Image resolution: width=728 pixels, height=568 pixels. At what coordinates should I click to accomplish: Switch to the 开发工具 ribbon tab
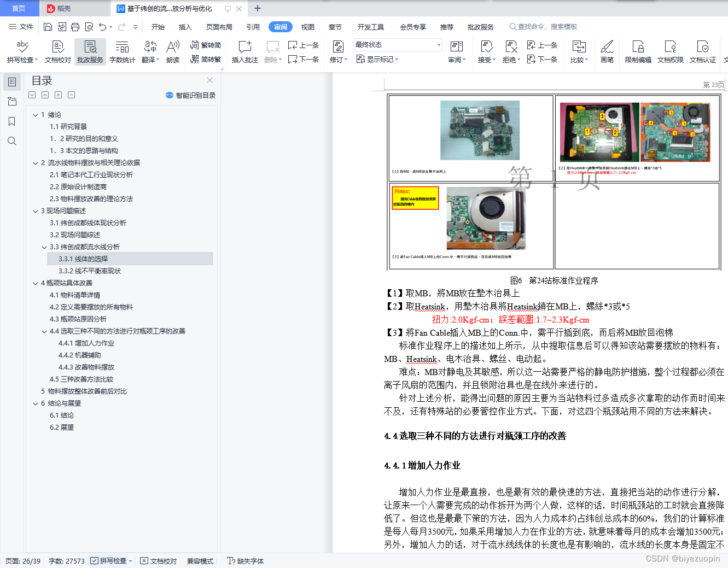[371, 27]
